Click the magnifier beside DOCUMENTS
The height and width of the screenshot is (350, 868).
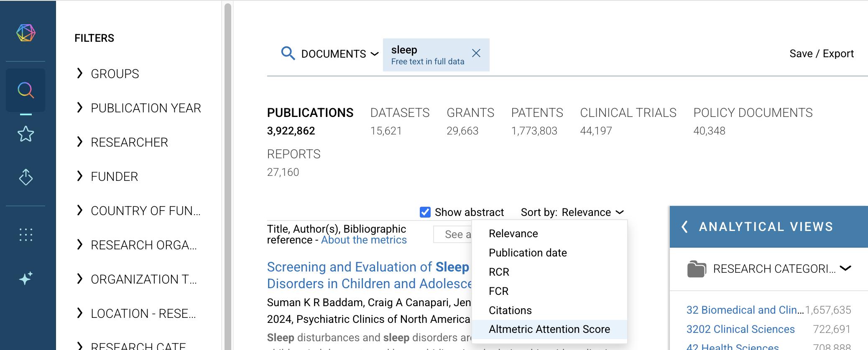[x=288, y=53]
